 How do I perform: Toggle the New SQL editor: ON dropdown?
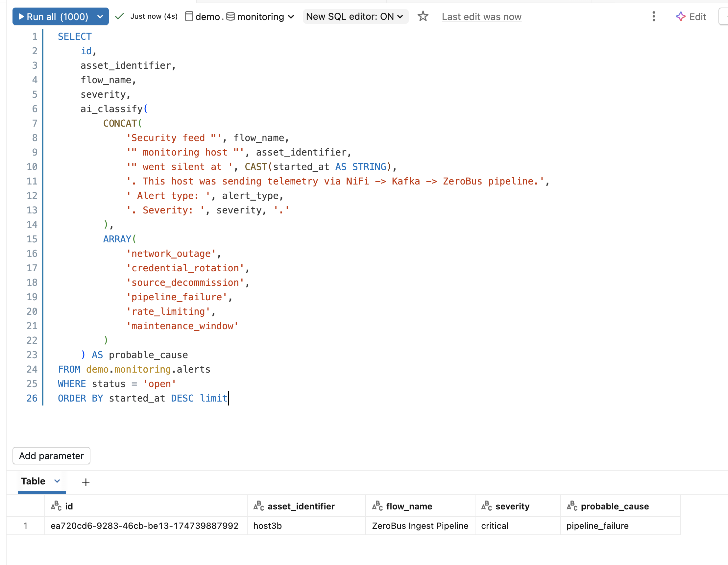(355, 16)
